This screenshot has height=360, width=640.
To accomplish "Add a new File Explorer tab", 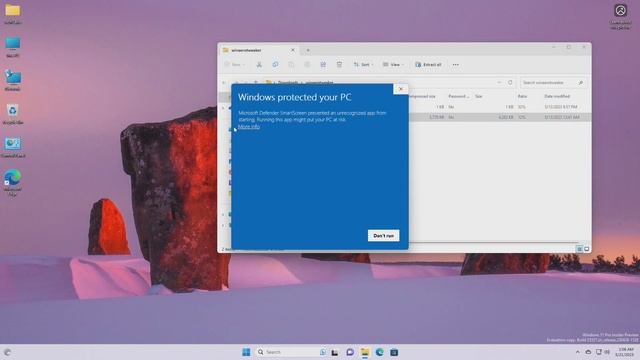I will pyautogui.click(x=308, y=50).
